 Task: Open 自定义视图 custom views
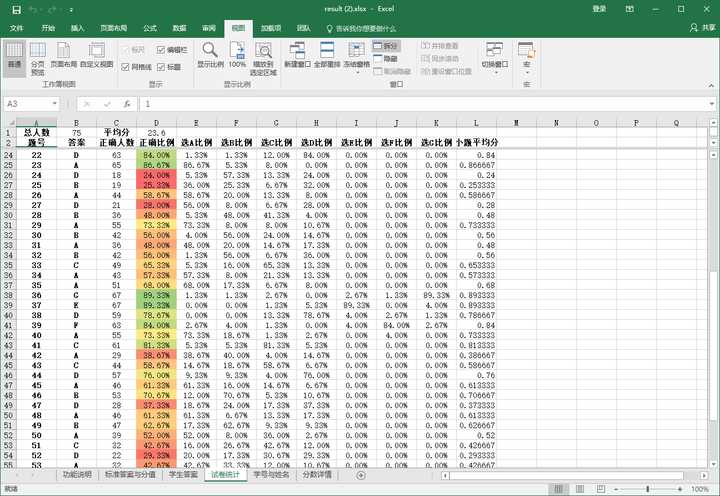point(96,55)
